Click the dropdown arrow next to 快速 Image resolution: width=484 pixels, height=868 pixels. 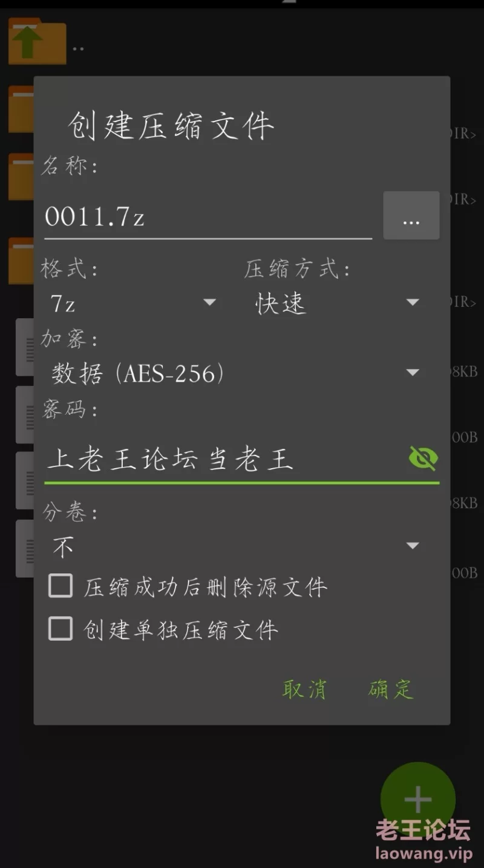(x=413, y=302)
